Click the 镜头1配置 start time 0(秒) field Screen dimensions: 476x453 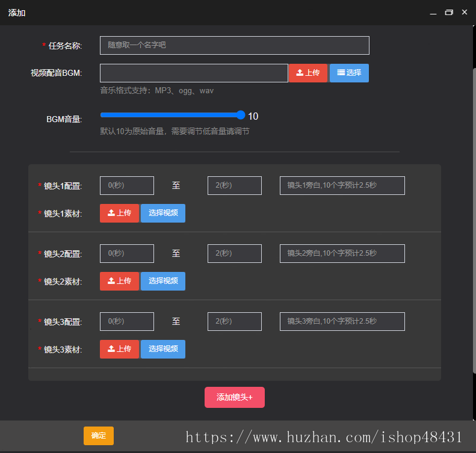(x=127, y=185)
